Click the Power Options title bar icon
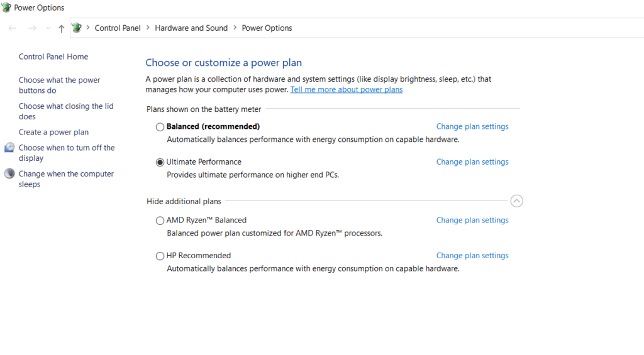Image resolution: width=644 pixels, height=355 pixels. coord(6,8)
